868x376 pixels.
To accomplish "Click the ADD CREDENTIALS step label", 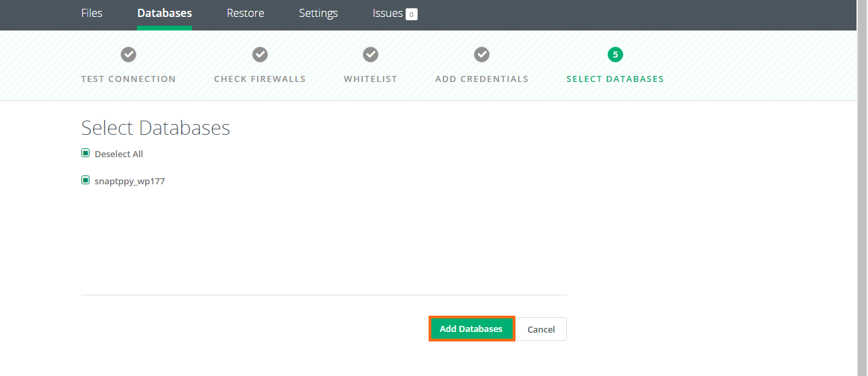I will 481,79.
